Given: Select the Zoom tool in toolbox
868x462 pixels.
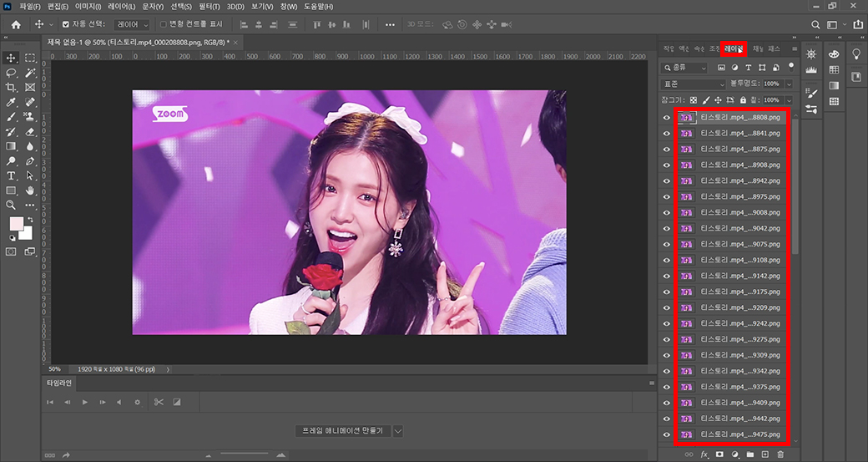Looking at the screenshot, I should pyautogui.click(x=11, y=205).
